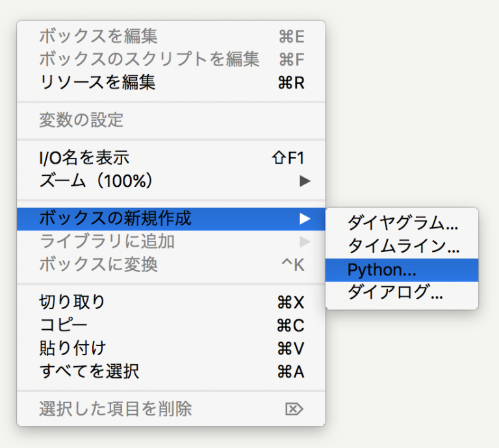Open リソースを編集 menu entry
This screenshot has width=499, height=448.
(97, 82)
